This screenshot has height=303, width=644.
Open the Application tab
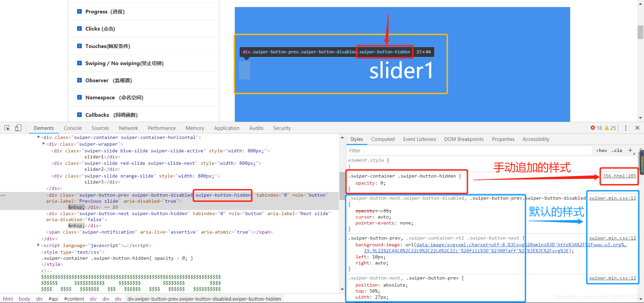[x=227, y=128]
